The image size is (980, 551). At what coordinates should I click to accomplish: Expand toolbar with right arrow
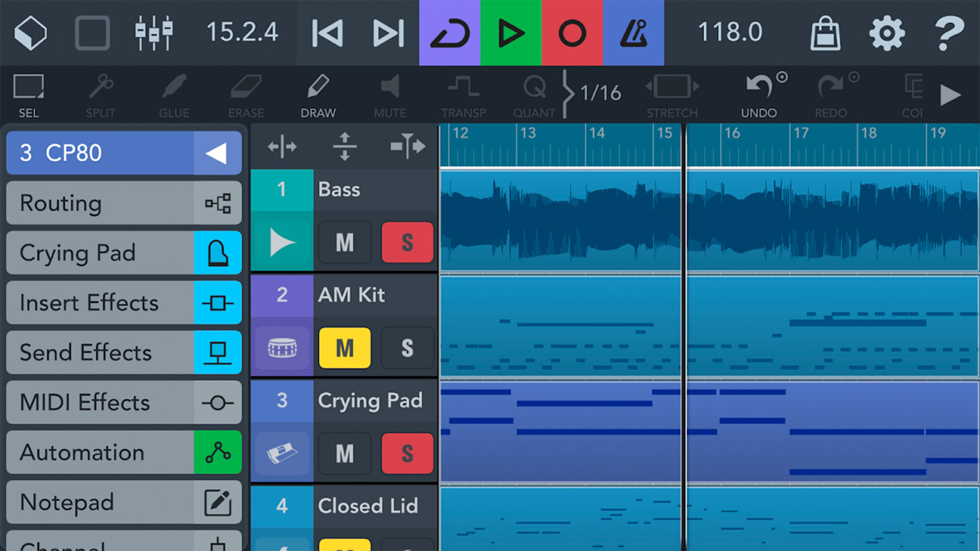(x=950, y=95)
